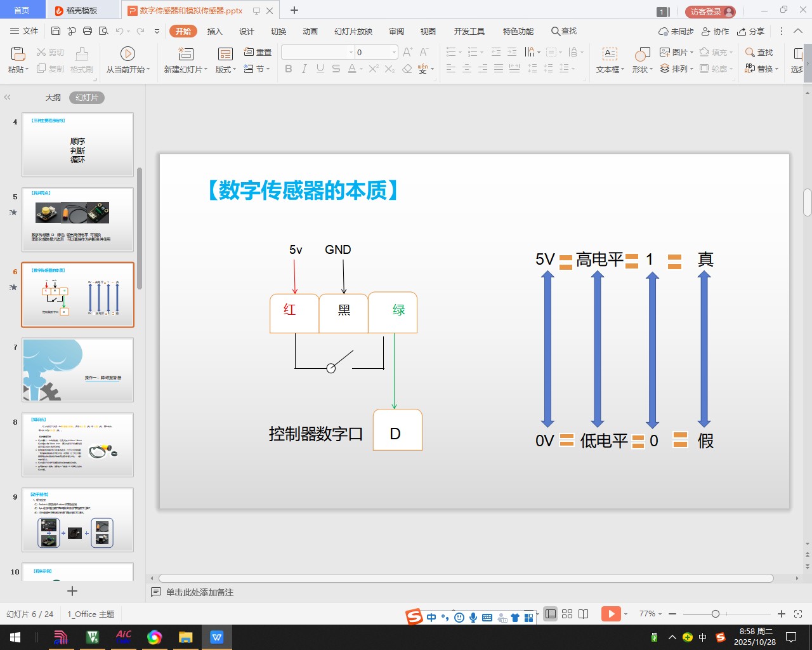Click the Save icon in quick access toolbar
The image size is (812, 650).
point(56,31)
